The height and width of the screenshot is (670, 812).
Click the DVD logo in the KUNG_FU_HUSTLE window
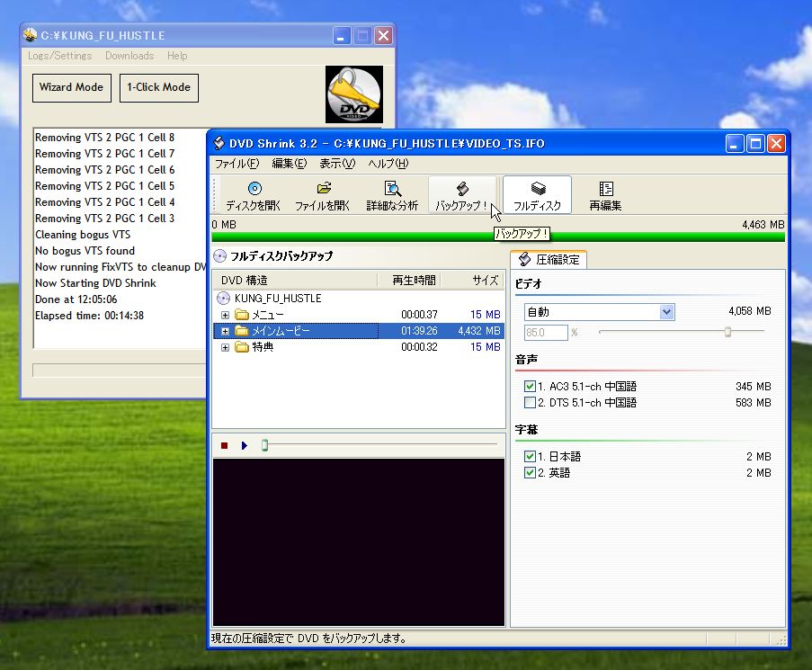tap(354, 94)
